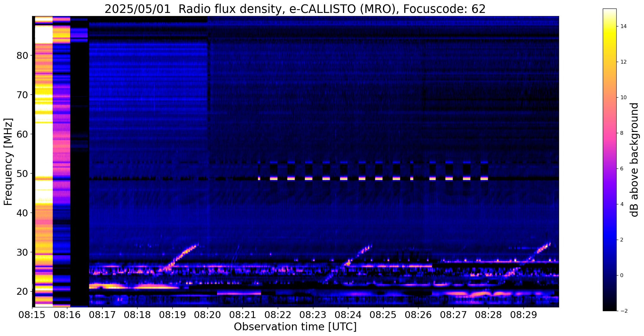Click the 08:27 time tick label
Viewport: 644px width, 336px height.
point(453,315)
